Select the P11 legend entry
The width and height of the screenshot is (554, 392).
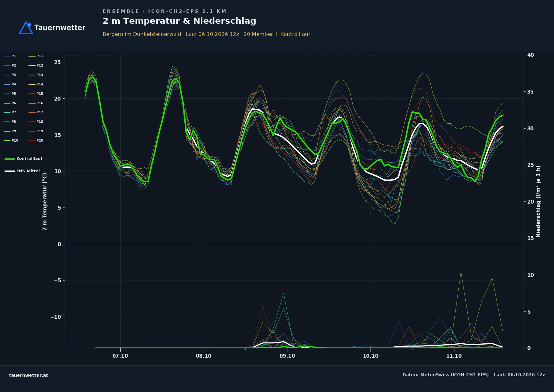pyautogui.click(x=36, y=56)
